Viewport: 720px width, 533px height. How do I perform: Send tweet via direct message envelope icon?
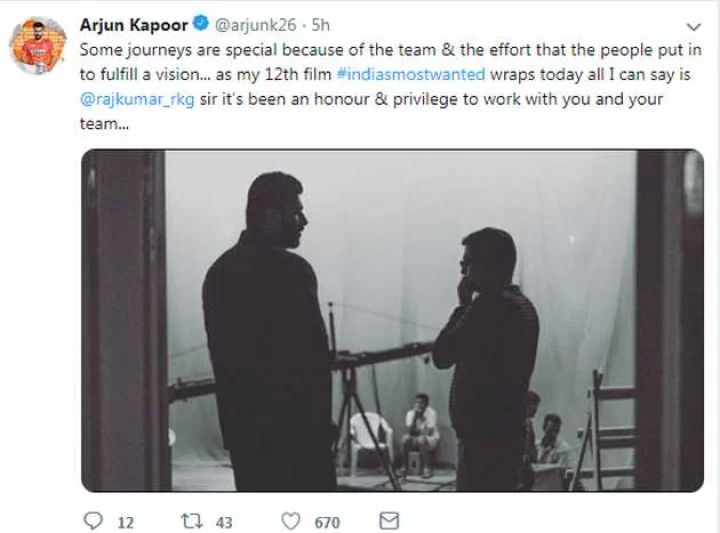[x=390, y=521]
